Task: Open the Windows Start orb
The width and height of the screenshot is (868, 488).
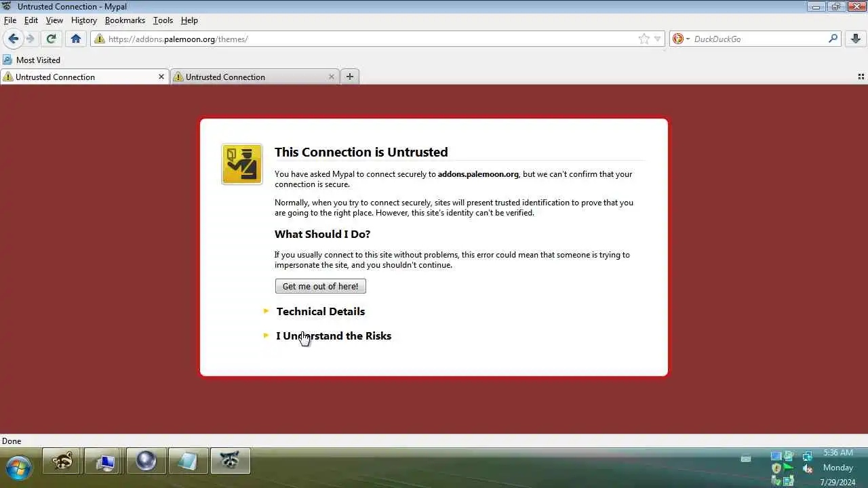Action: point(18,468)
